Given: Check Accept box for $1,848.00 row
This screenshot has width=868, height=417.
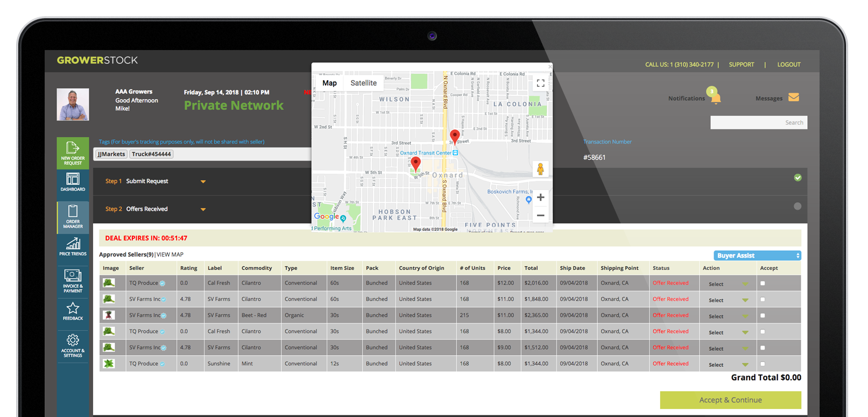Looking at the screenshot, I should (x=763, y=299).
